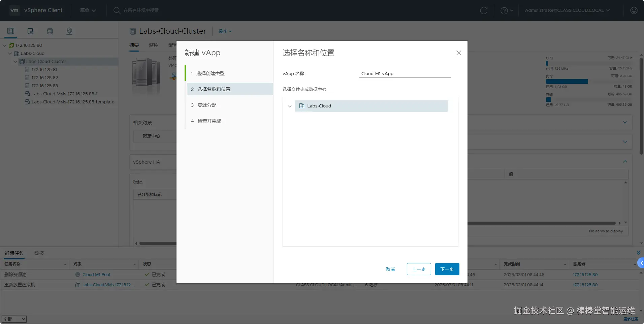Click the vm logo in header
644x324 pixels.
click(14, 10)
